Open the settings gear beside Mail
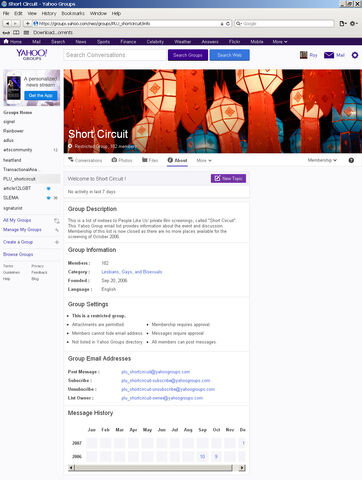362x480 pixels. click(355, 55)
